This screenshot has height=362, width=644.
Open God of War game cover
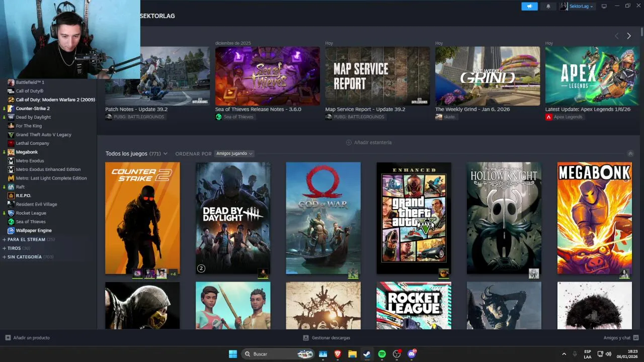323,218
